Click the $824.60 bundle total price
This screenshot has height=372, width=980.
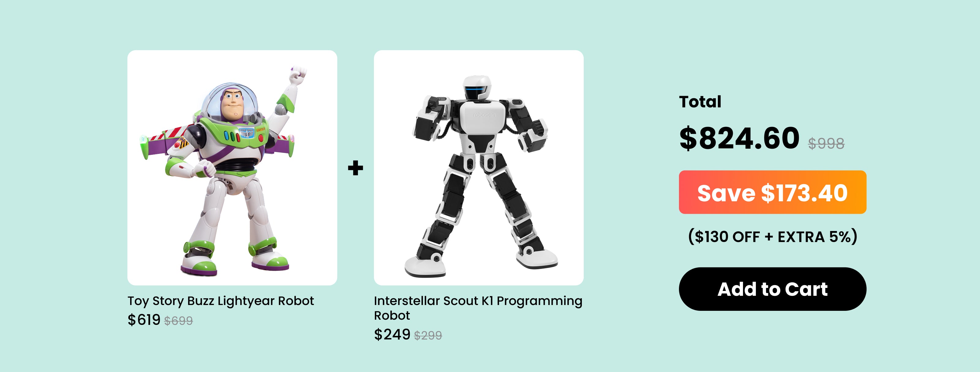click(x=739, y=138)
